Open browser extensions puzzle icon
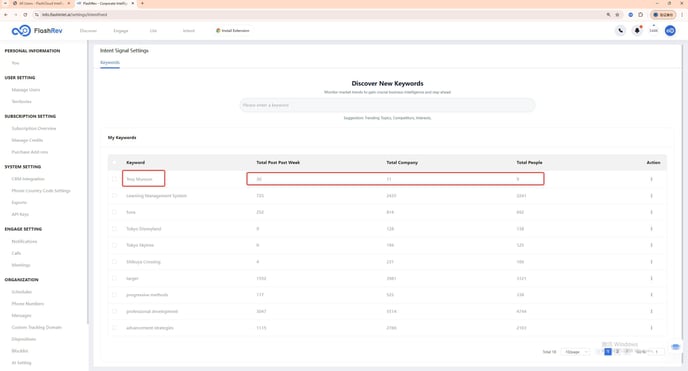The image size is (688, 371). click(641, 14)
